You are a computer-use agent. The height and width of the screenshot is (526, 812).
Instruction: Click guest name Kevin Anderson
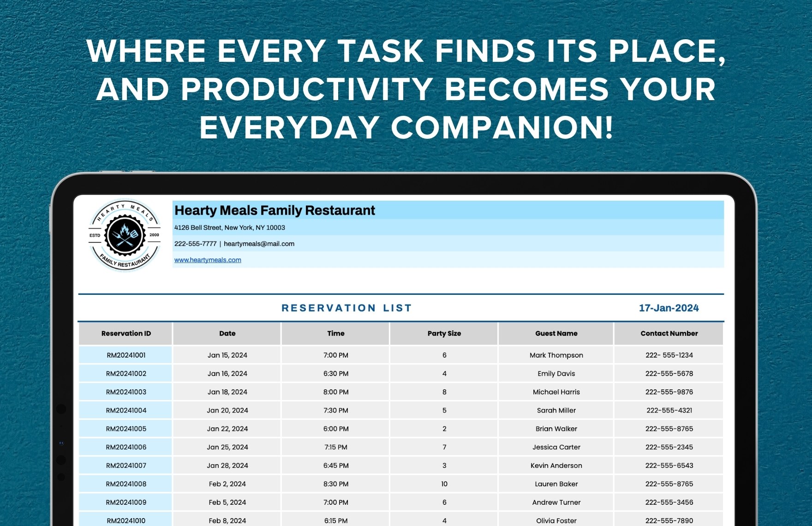[556, 466]
